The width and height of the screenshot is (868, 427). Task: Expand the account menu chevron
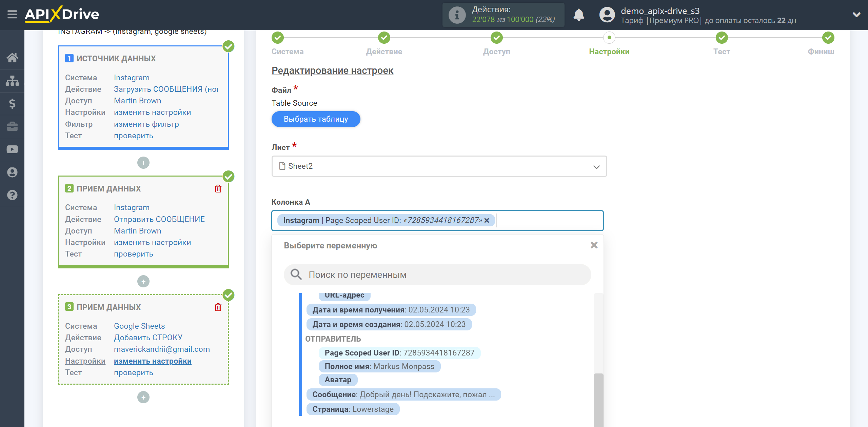856,15
